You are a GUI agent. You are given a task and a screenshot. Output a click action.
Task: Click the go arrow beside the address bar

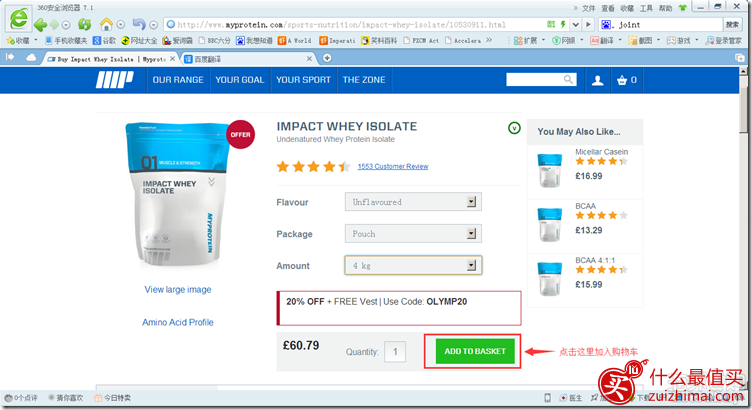click(588, 24)
